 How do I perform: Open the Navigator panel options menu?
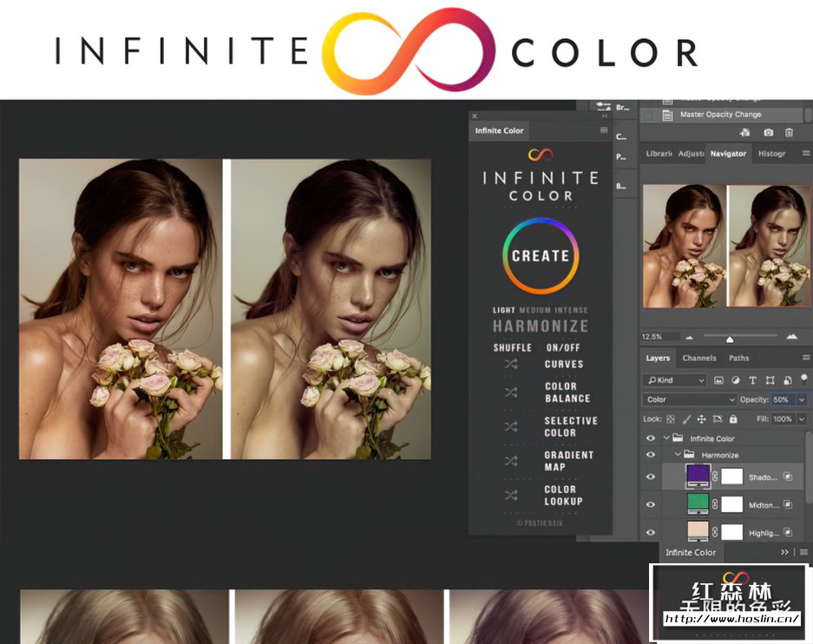tap(806, 154)
